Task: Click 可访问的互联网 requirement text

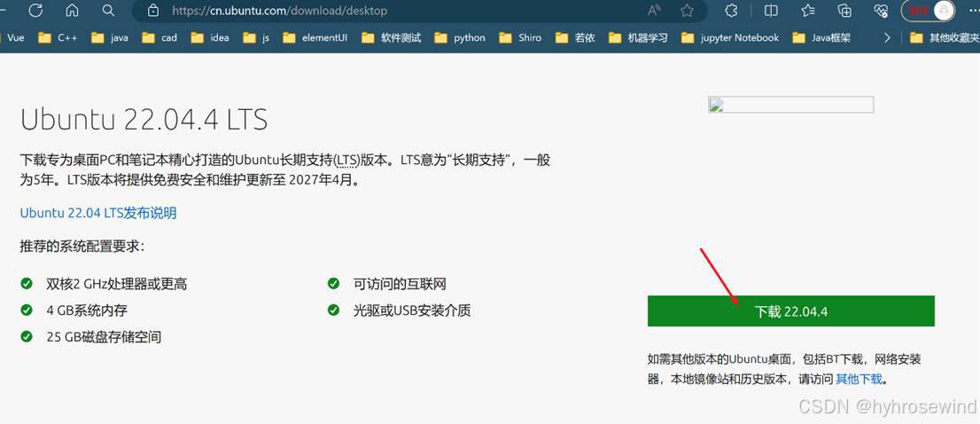Action: click(x=400, y=284)
